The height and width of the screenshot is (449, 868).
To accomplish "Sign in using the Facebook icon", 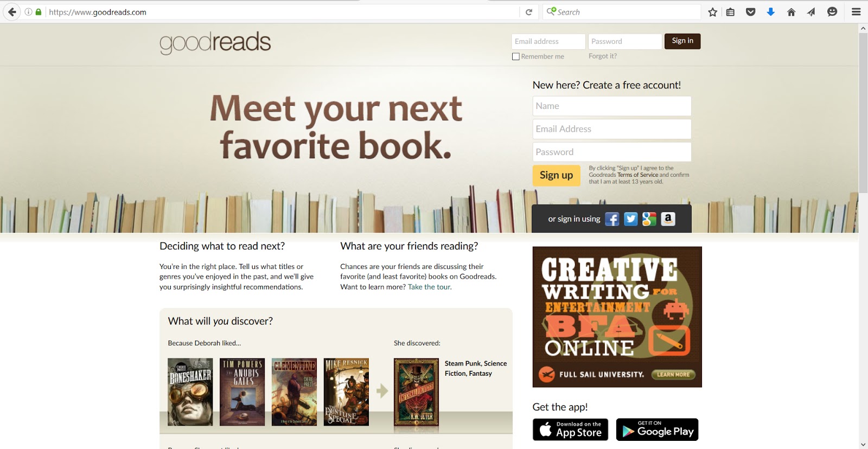I will coord(612,219).
